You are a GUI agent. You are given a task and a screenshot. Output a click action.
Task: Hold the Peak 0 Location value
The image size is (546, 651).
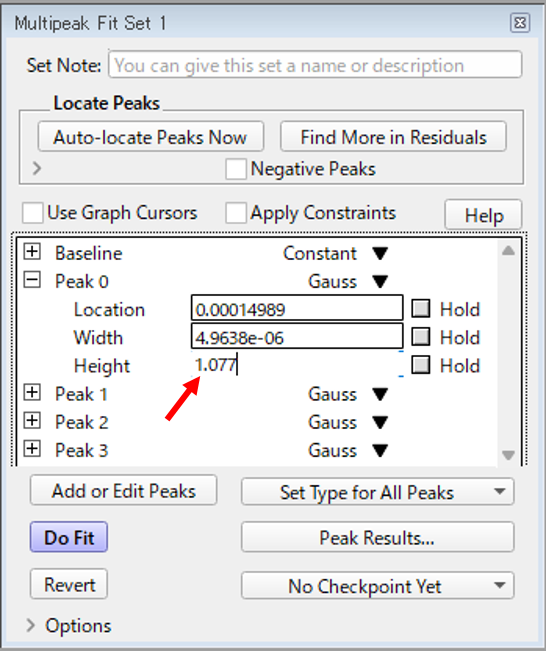(421, 309)
